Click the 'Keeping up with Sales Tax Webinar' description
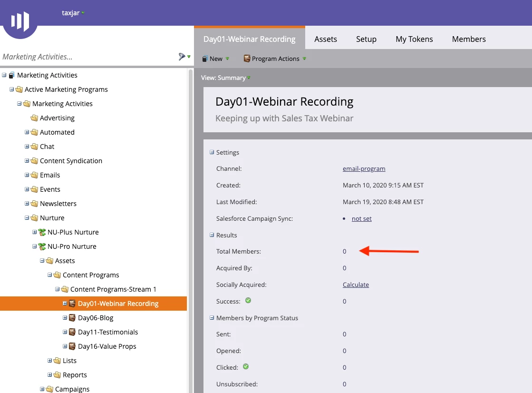Image resolution: width=532 pixels, height=393 pixels. click(x=284, y=118)
